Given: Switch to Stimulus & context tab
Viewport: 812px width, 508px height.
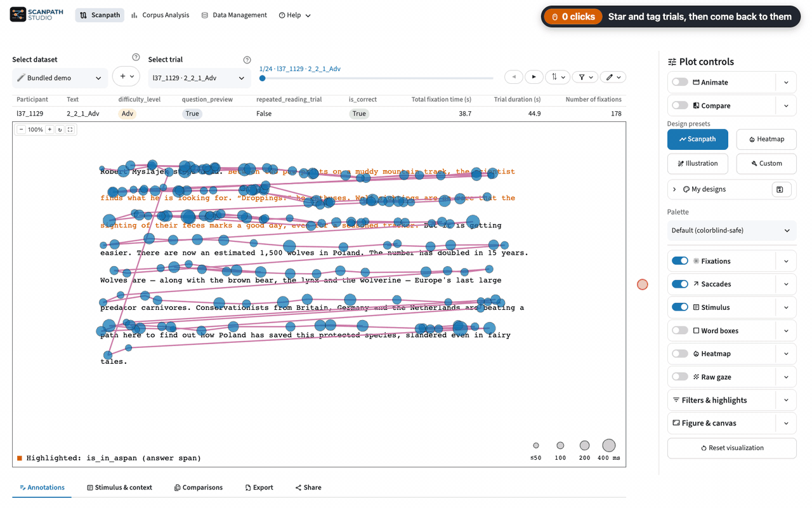Looking at the screenshot, I should pos(120,488).
